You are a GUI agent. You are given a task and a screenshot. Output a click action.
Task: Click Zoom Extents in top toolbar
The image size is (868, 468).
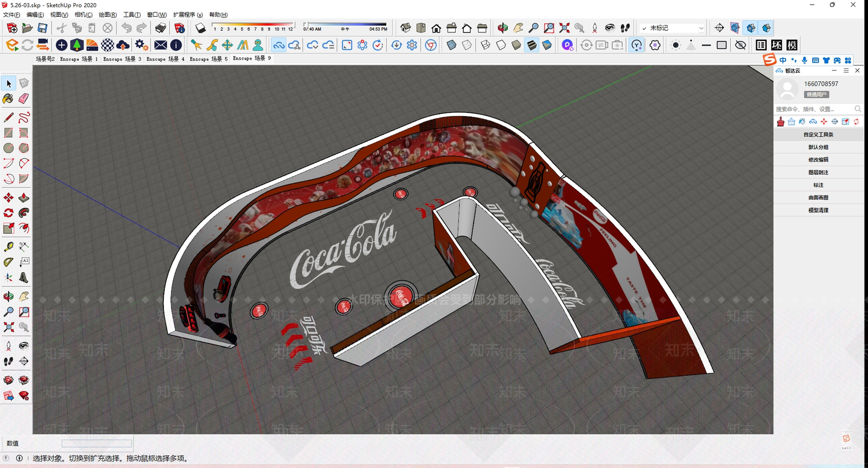click(564, 28)
